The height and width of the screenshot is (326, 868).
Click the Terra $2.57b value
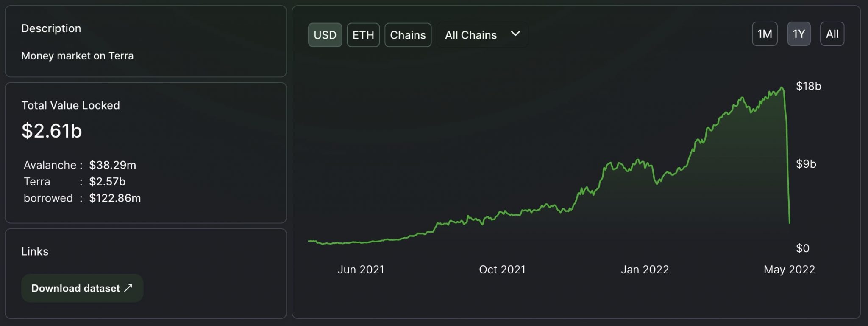(x=107, y=182)
